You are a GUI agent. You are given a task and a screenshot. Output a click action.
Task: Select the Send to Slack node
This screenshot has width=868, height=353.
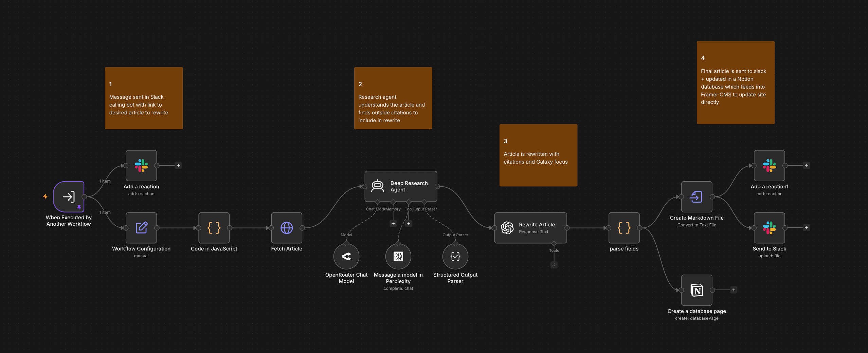(x=770, y=228)
